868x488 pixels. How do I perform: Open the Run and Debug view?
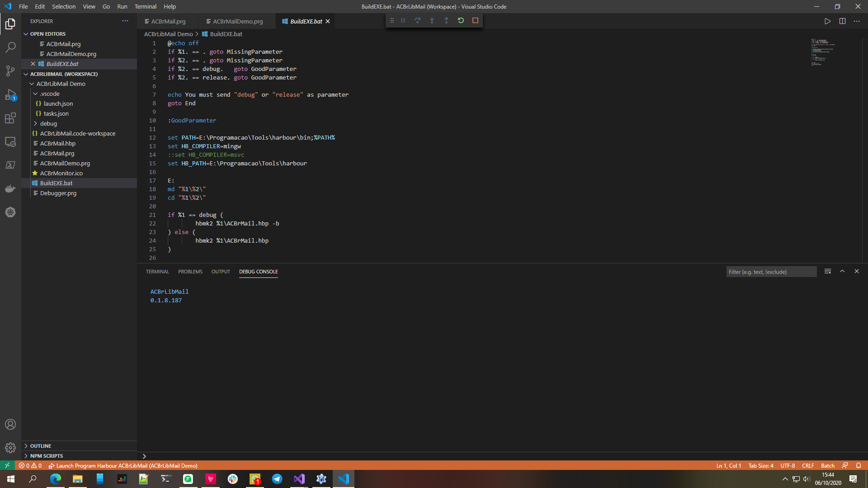[10, 94]
